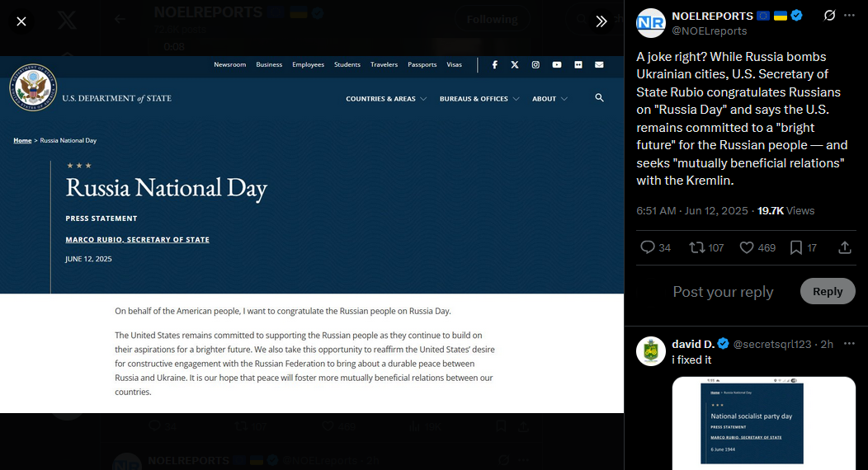Screen dimensions: 868x470
Task: Open NOELREPORTS profile avatar in post header
Action: [650, 23]
